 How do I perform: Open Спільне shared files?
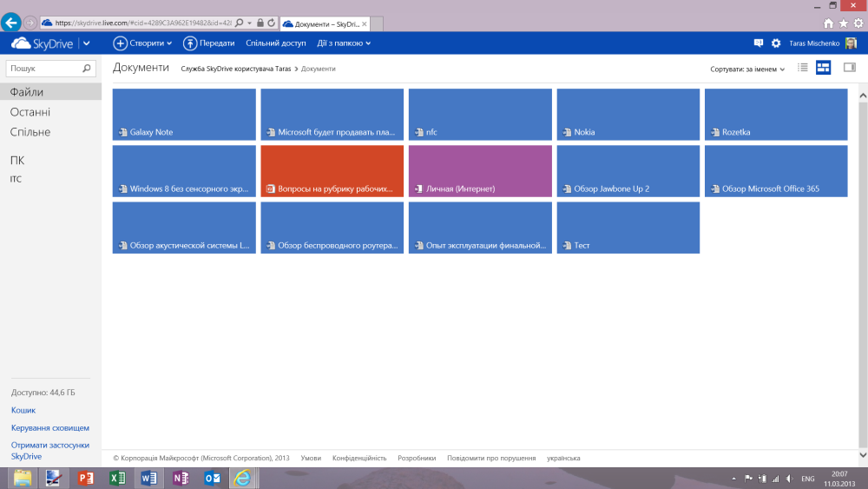point(30,132)
